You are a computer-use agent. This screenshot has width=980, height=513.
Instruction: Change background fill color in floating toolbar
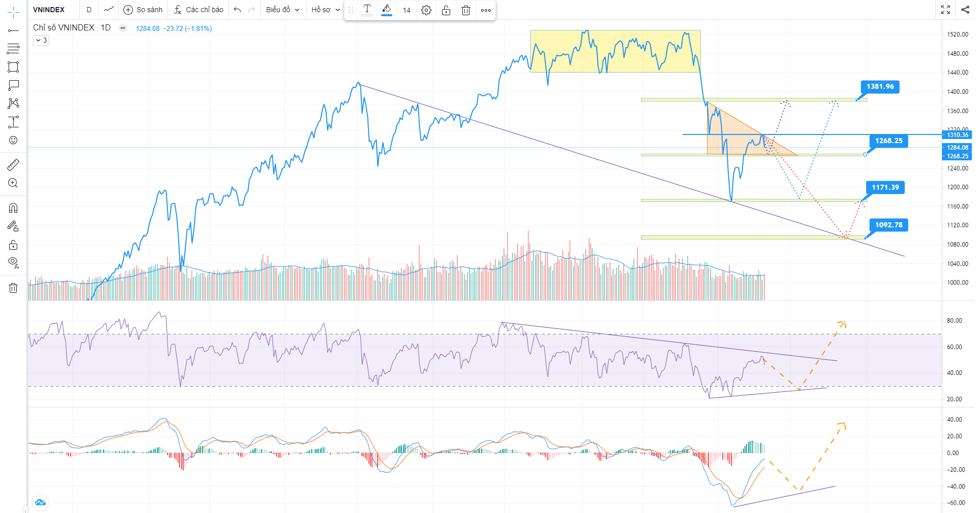(x=387, y=10)
